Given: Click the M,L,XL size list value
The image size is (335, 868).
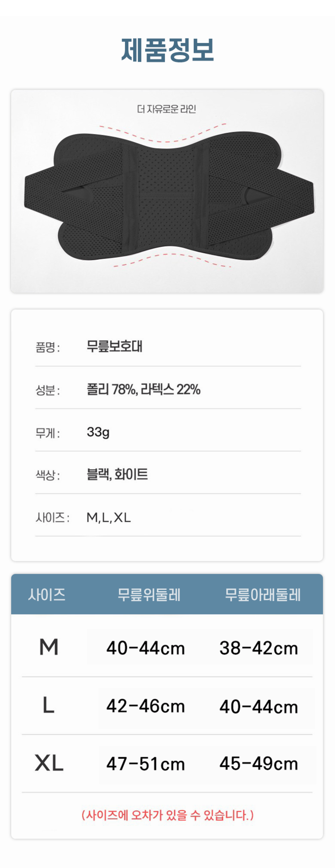Looking at the screenshot, I should (109, 518).
